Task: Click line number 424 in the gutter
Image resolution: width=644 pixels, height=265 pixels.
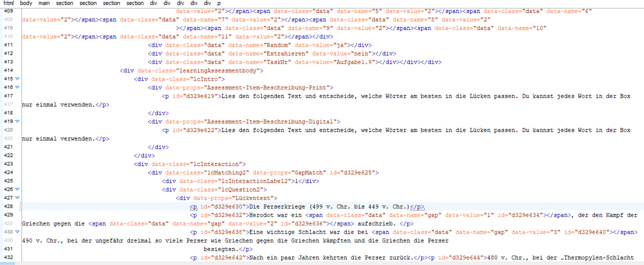Action: [x=8, y=172]
